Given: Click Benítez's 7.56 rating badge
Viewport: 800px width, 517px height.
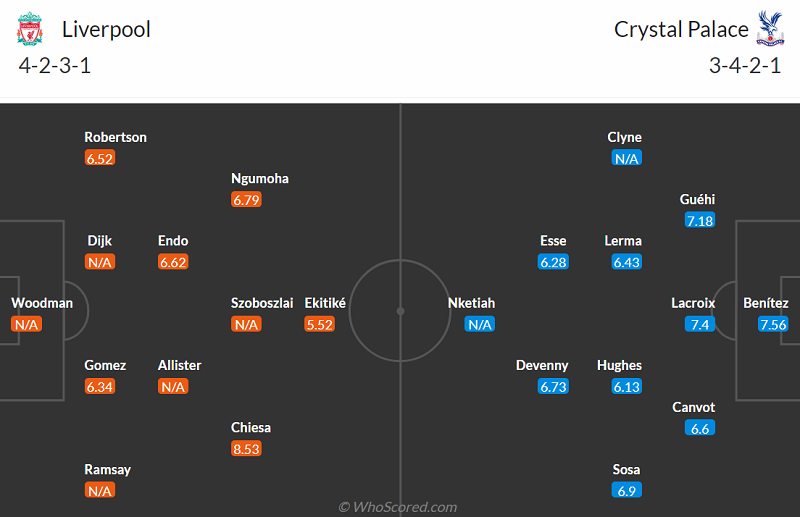Looking at the screenshot, I should tap(773, 324).
